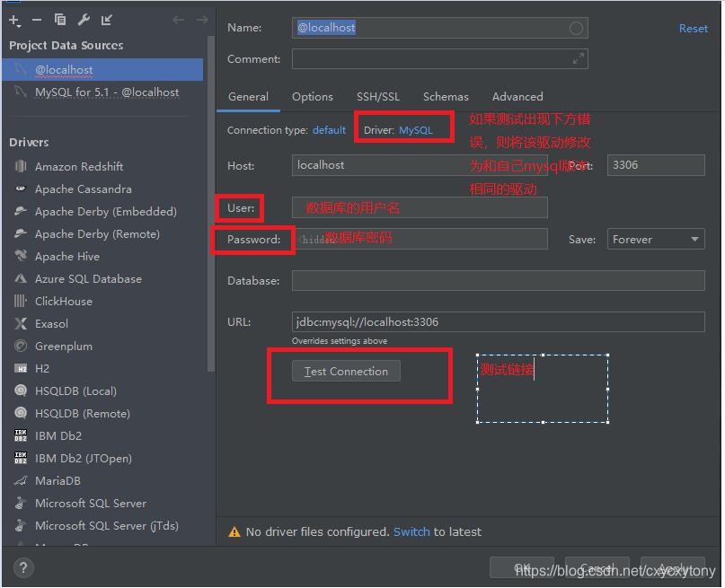
Task: Change driver via MySQL link
Action: click(x=416, y=130)
